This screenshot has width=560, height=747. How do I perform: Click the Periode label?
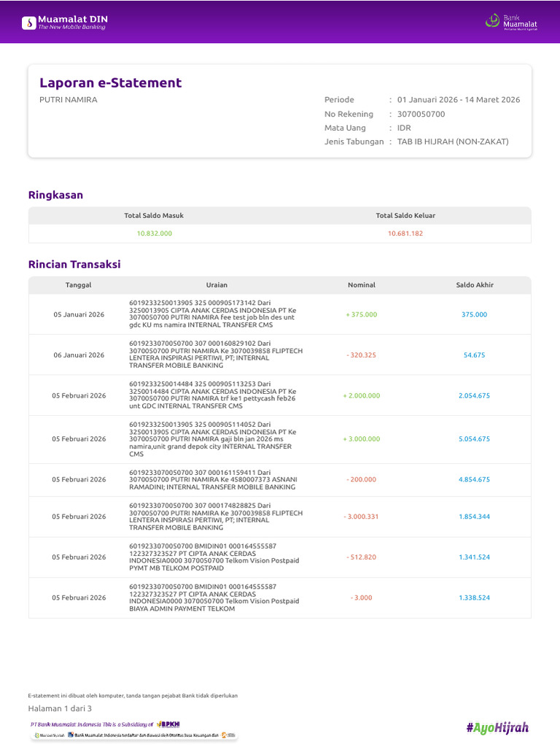(x=339, y=99)
